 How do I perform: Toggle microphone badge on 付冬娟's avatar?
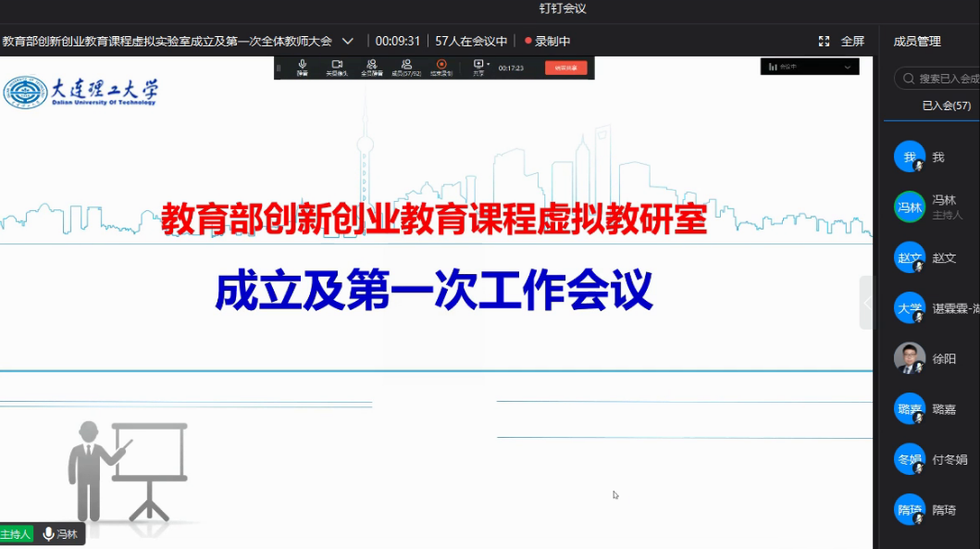919,468
